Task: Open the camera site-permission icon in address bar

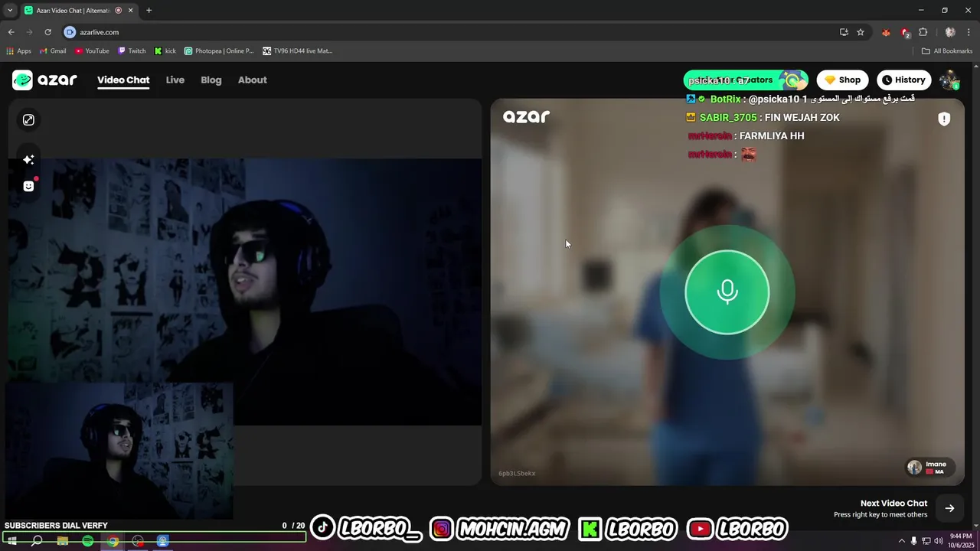Action: click(70, 32)
